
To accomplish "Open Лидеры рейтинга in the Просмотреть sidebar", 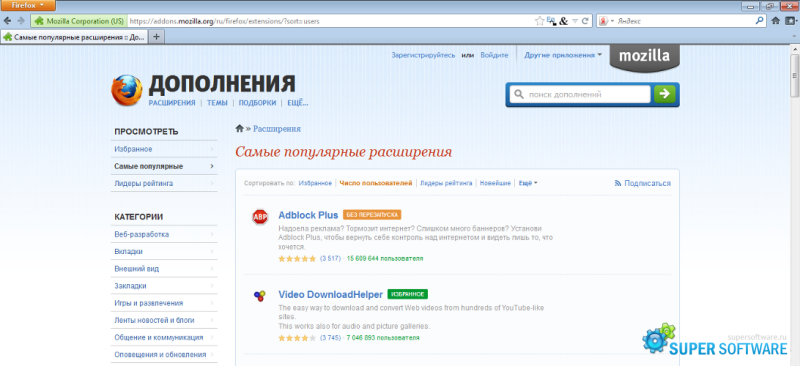I will click(164, 183).
